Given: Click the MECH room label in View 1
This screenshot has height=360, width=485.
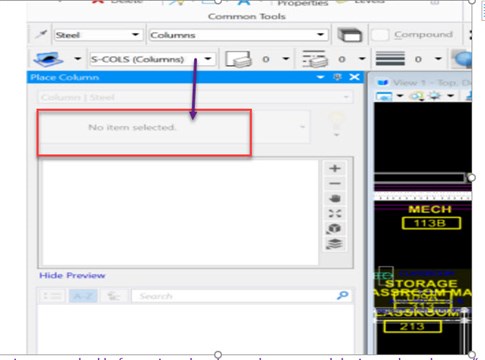Looking at the screenshot, I should point(430,209).
